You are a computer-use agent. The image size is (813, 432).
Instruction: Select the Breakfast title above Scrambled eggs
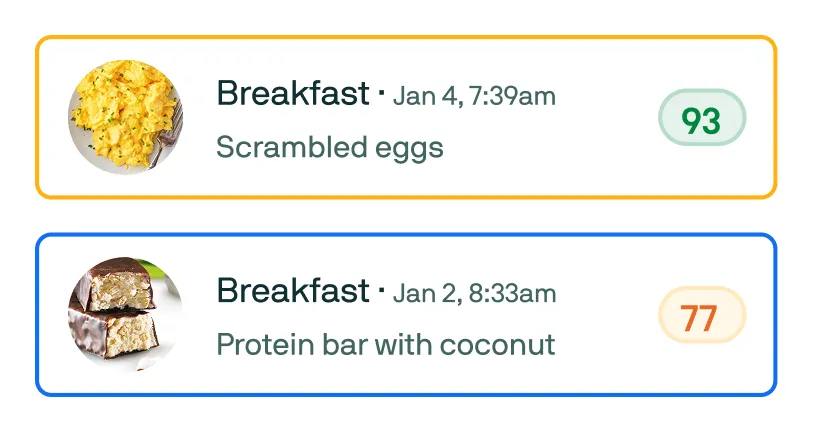click(293, 94)
